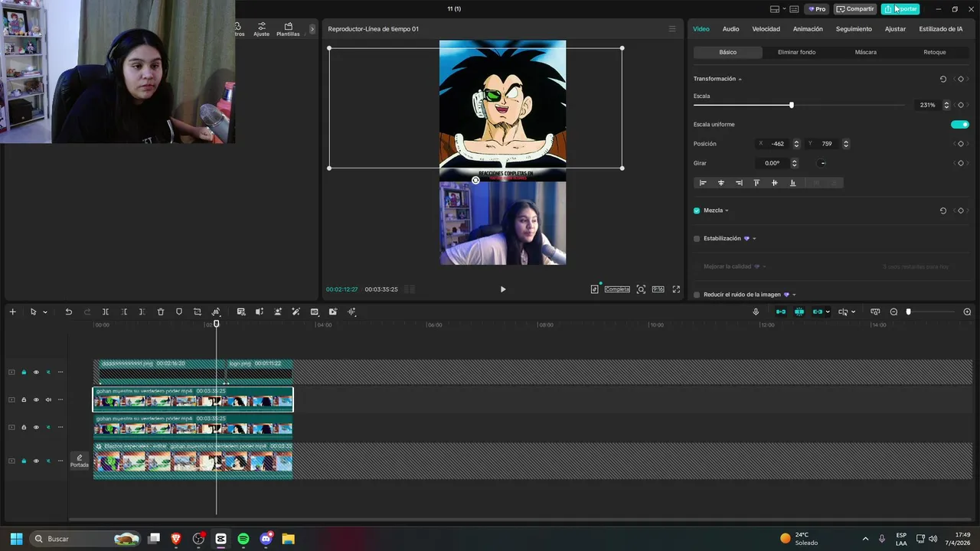Viewport: 980px width, 551px height.
Task: Lock the selected gohan video track
Action: [24, 399]
